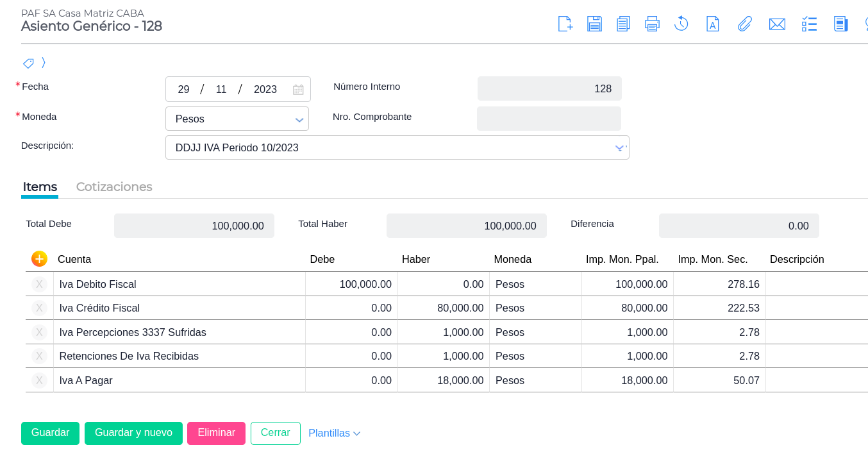Select the Items tab
Screen dimensions: 868x452
(40, 187)
